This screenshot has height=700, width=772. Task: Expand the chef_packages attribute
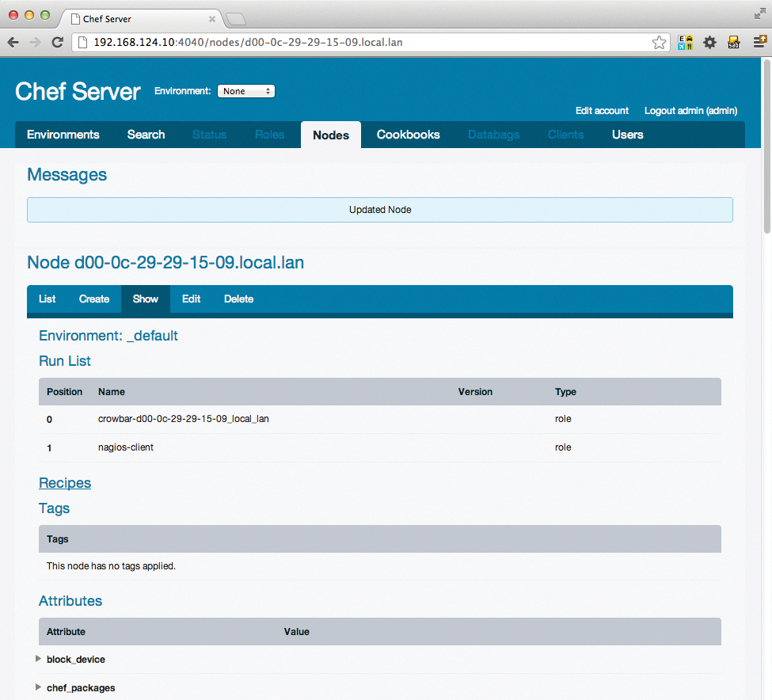tap(39, 687)
